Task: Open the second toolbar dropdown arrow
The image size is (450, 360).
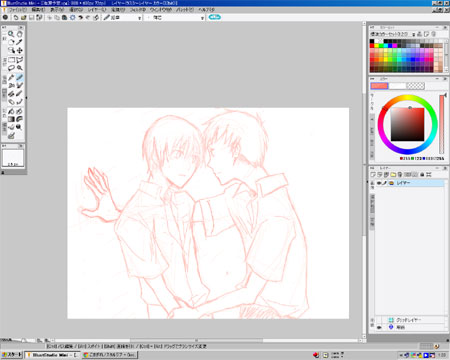Action: click(202, 18)
